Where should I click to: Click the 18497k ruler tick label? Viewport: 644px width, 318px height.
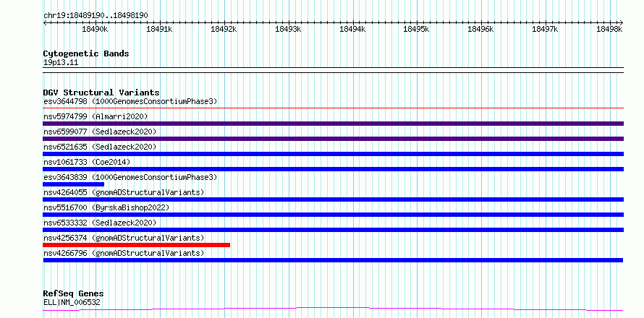point(545,29)
